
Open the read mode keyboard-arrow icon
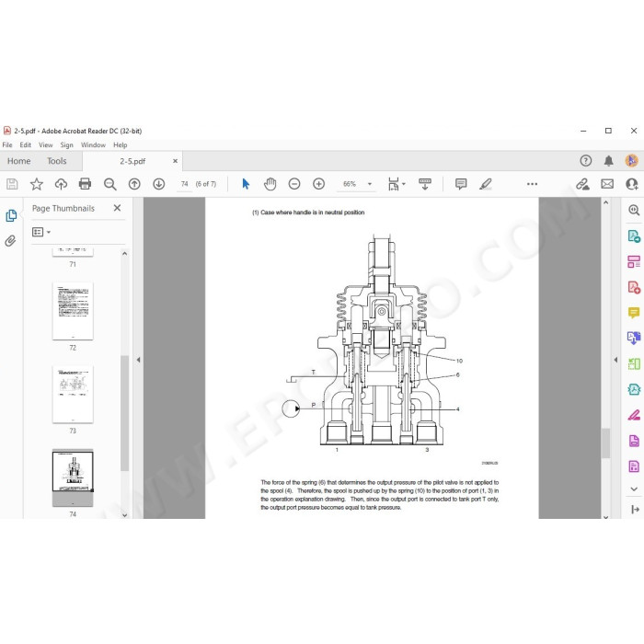click(x=425, y=184)
